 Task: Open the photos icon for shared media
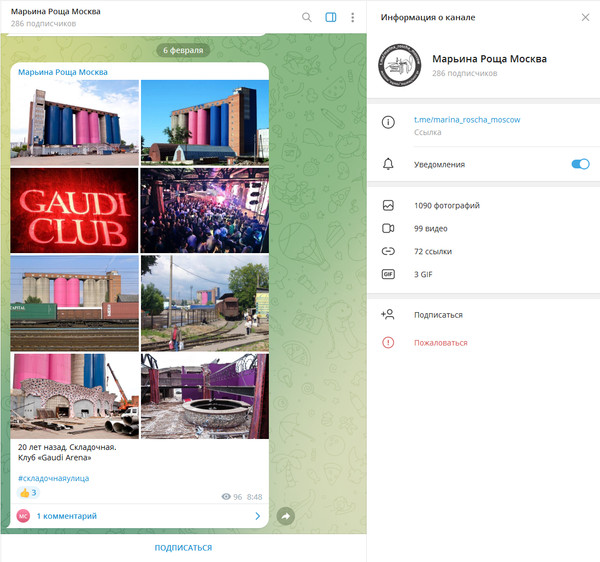coord(388,205)
